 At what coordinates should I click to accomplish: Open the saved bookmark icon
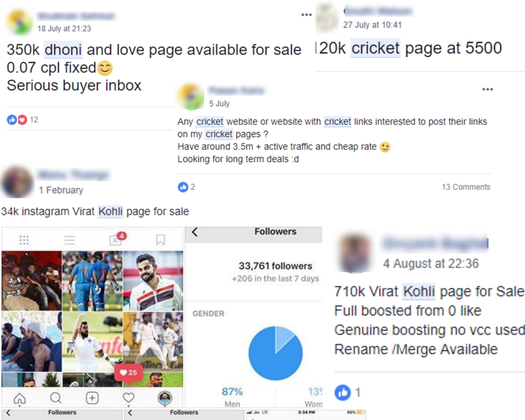click(x=161, y=240)
